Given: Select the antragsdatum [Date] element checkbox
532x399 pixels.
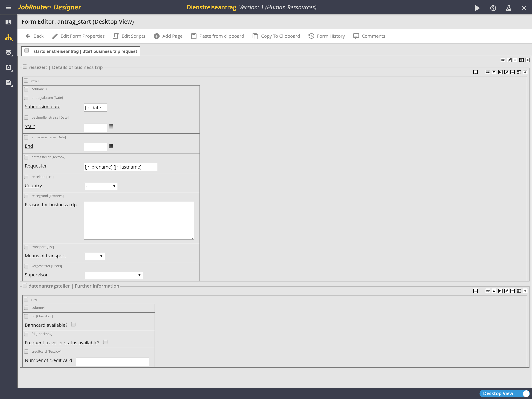Looking at the screenshot, I should click(26, 98).
